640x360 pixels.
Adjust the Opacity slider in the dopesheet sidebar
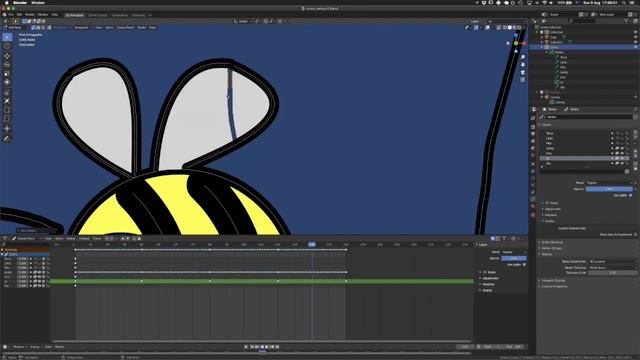tap(514, 258)
